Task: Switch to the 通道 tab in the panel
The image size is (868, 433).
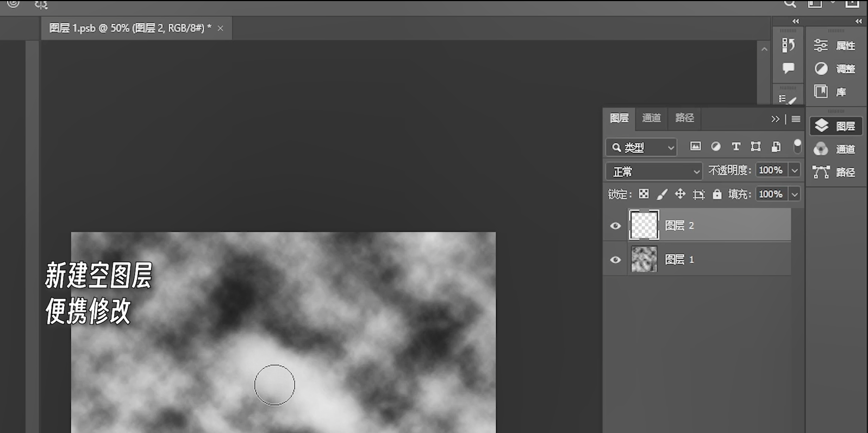Action: tap(651, 118)
